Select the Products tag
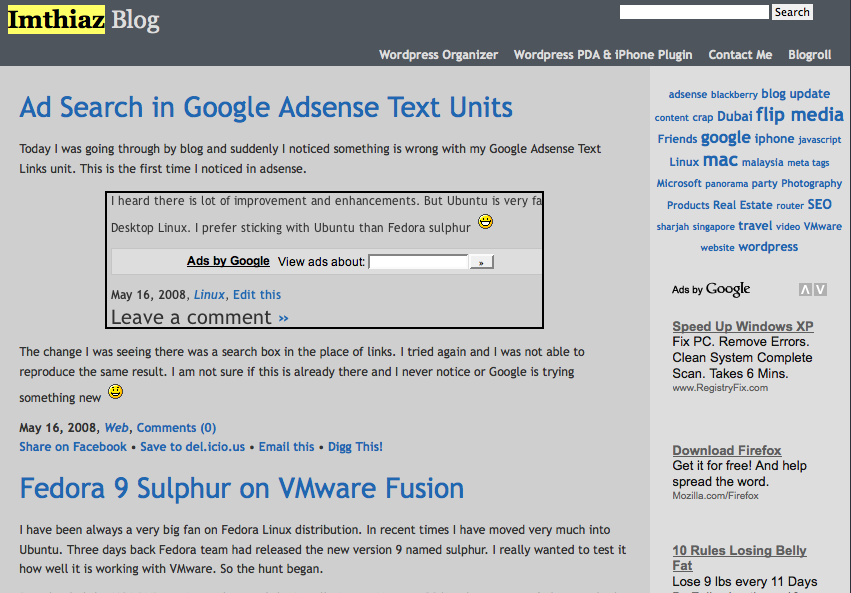 688,205
